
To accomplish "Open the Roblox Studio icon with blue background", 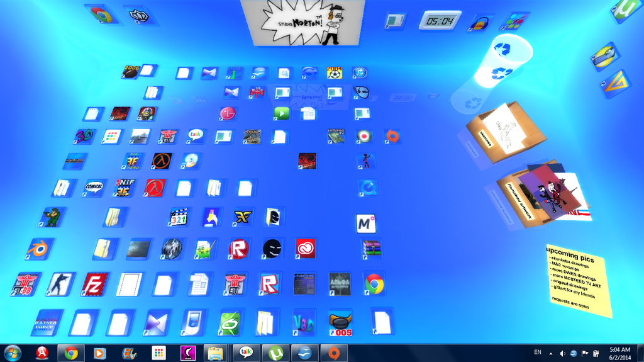I will tap(269, 284).
